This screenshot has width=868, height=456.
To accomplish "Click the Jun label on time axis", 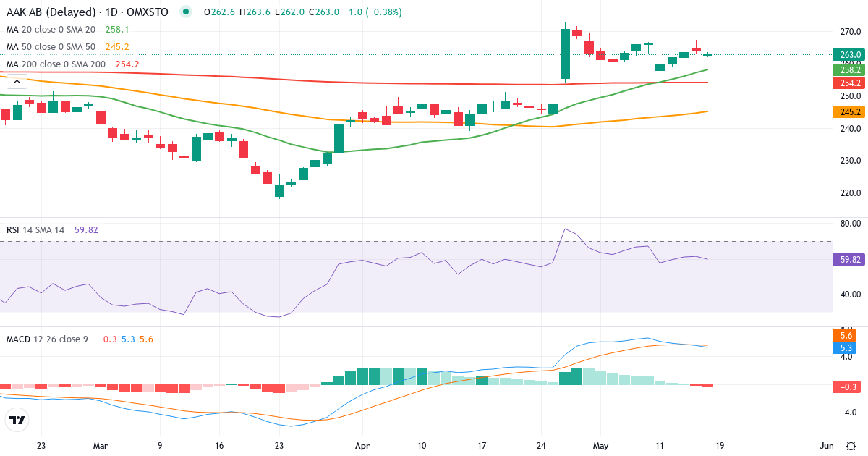I will click(x=827, y=445).
